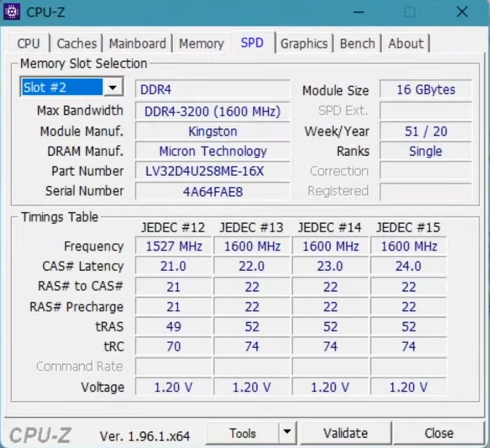Select the Slot #2 combo box field
This screenshot has width=490, height=448.
[71, 87]
